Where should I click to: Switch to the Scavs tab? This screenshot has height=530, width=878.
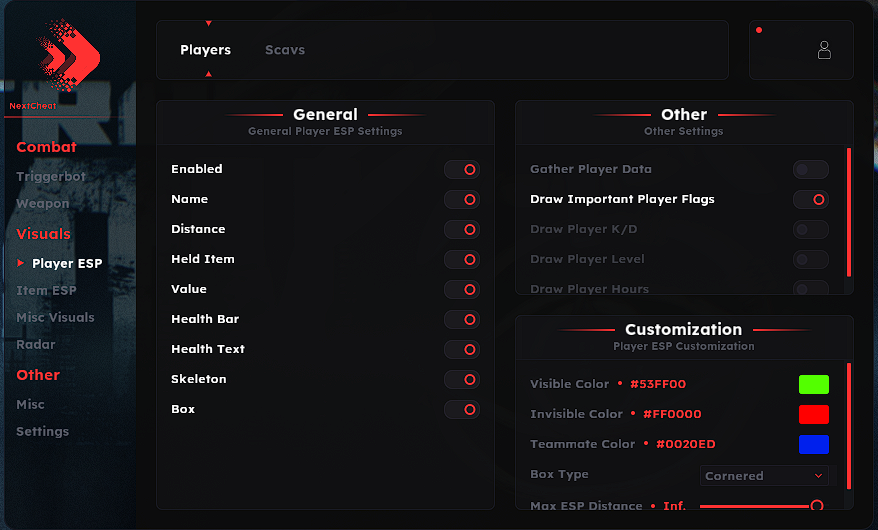click(285, 50)
